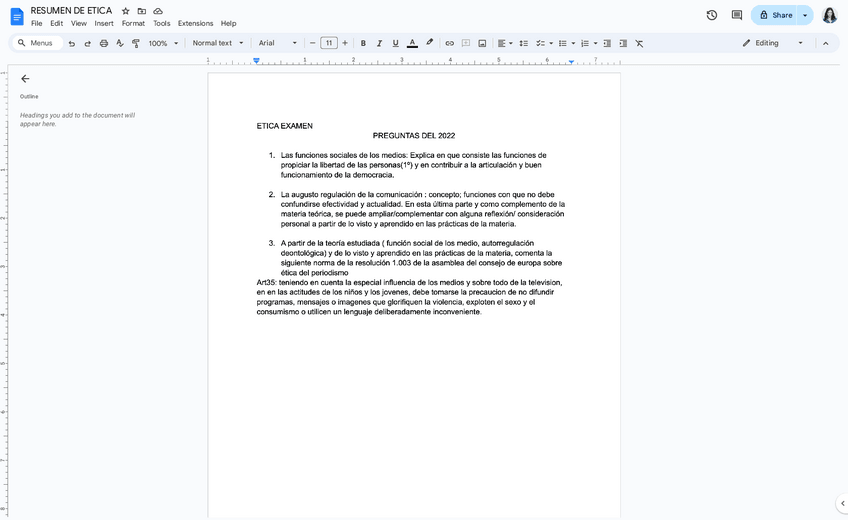848x520 pixels.
Task: Select the Paint format tool
Action: click(x=135, y=43)
